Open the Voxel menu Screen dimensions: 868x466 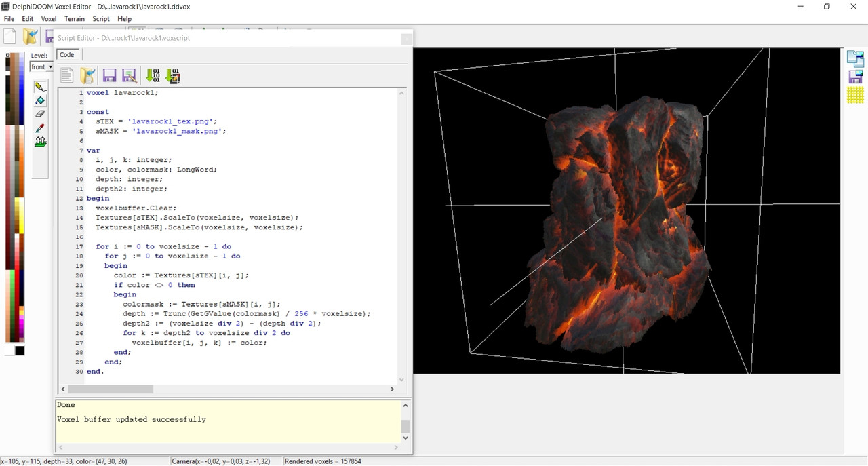click(x=49, y=19)
